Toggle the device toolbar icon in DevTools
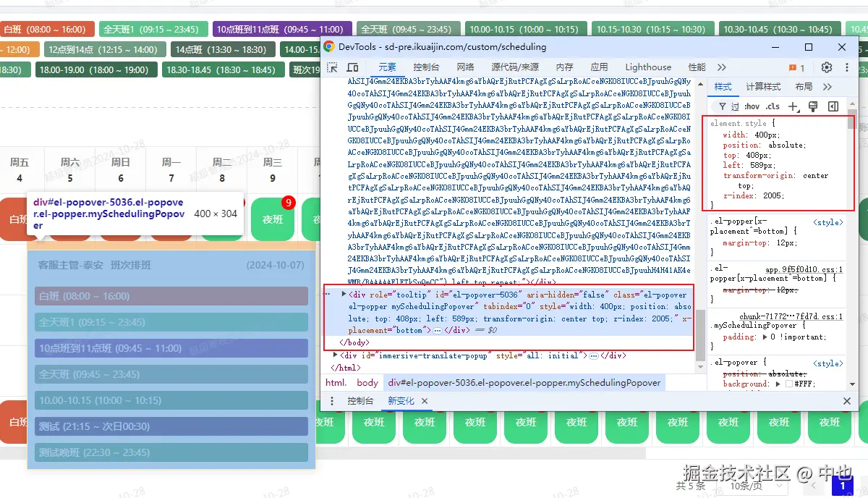Image resolution: width=868 pixels, height=498 pixels. 353,67
